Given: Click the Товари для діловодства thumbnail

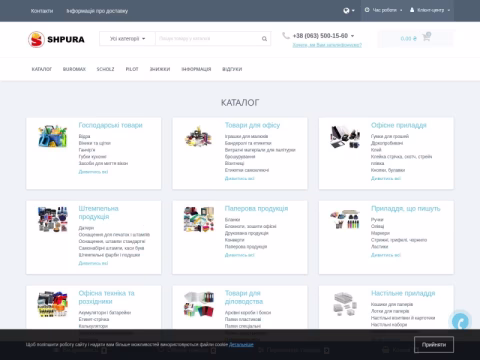Looking at the screenshot, I should tap(199, 304).
